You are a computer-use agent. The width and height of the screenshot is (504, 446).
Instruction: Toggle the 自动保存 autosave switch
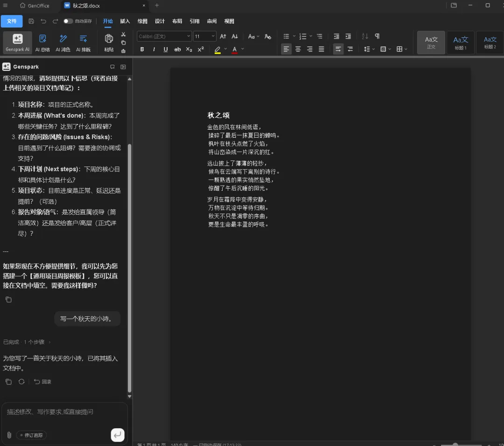[x=68, y=21]
